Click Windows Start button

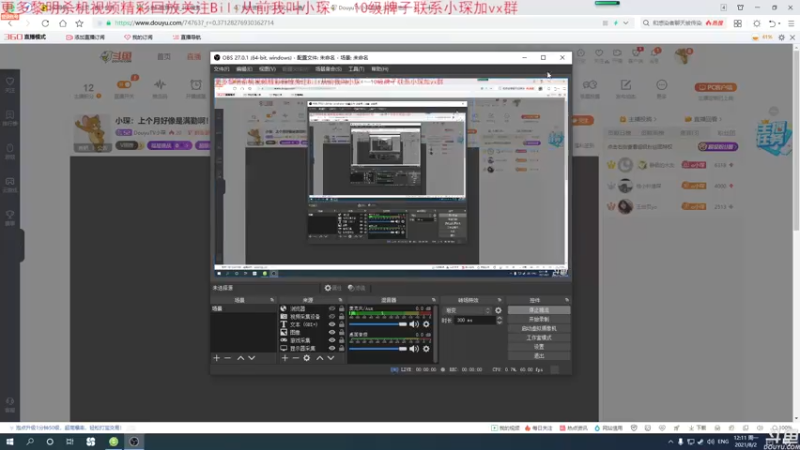(x=10, y=442)
